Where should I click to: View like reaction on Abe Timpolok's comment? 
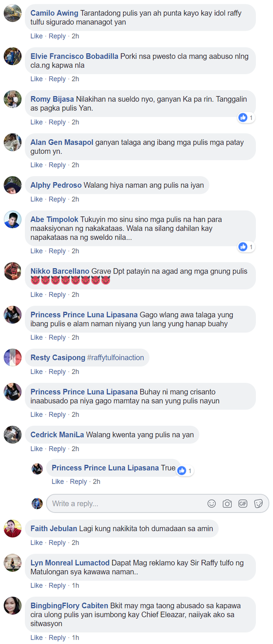tap(246, 247)
